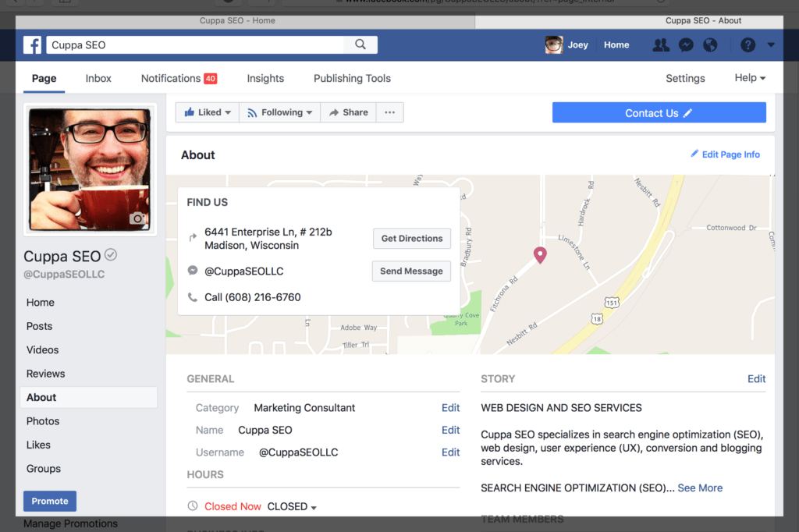Click the Contact Us button
The height and width of the screenshot is (532, 799).
tap(659, 112)
